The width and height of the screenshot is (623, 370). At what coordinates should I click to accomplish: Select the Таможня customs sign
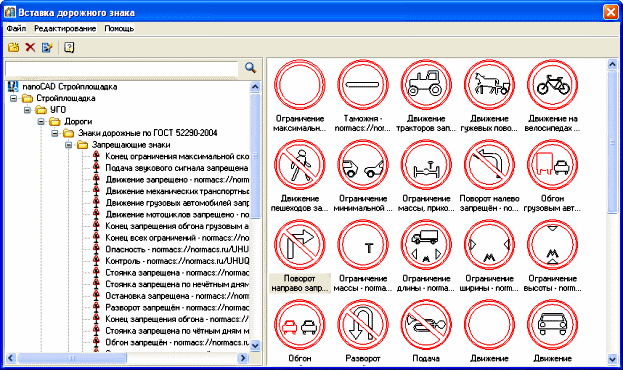coord(362,85)
